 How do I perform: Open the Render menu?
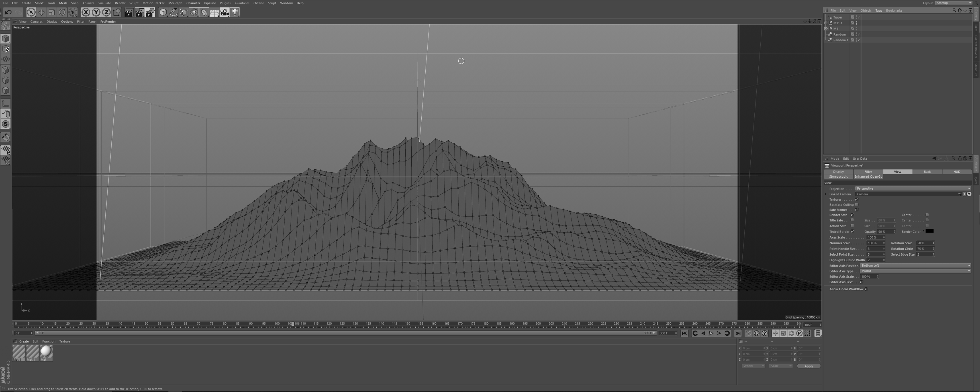pos(120,3)
